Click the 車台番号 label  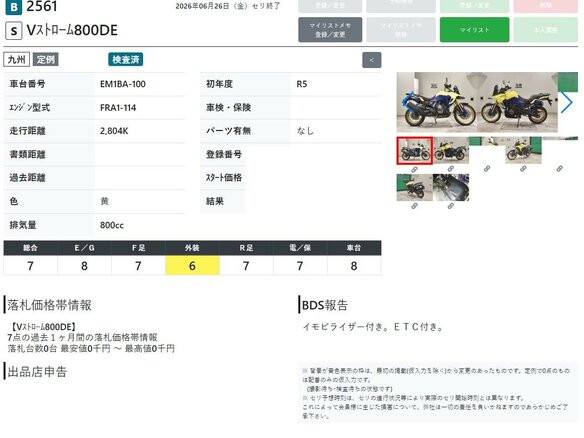point(27,84)
